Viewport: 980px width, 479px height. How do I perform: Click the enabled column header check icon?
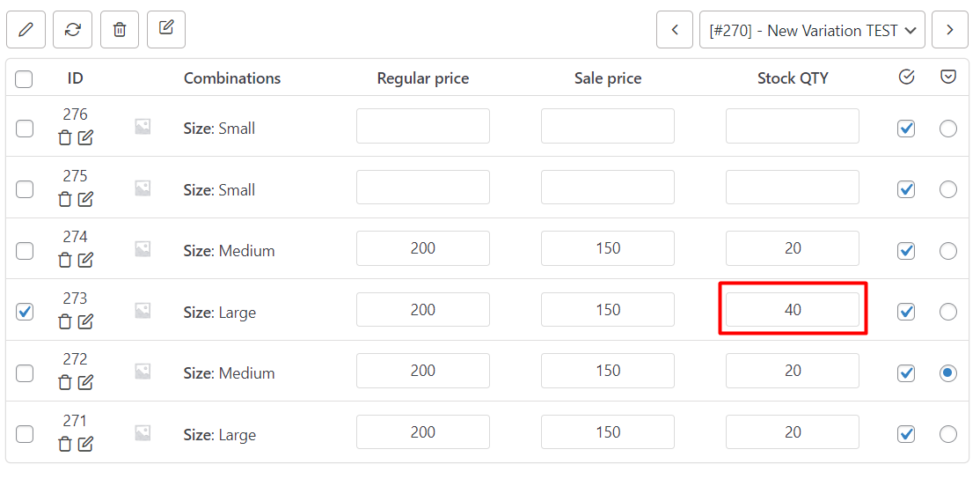coord(905,77)
